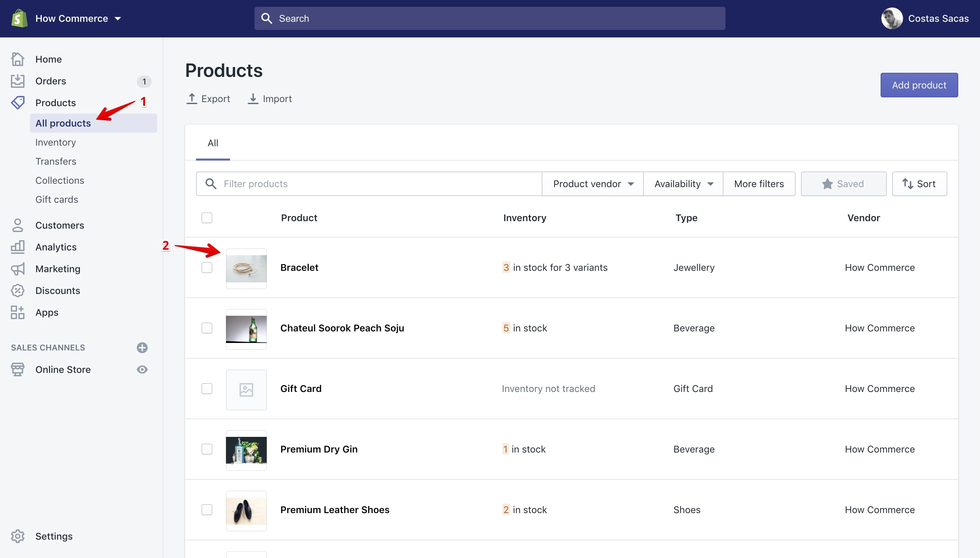Image resolution: width=980 pixels, height=558 pixels.
Task: Select the Premium Dry Gin checkbox
Action: (207, 449)
